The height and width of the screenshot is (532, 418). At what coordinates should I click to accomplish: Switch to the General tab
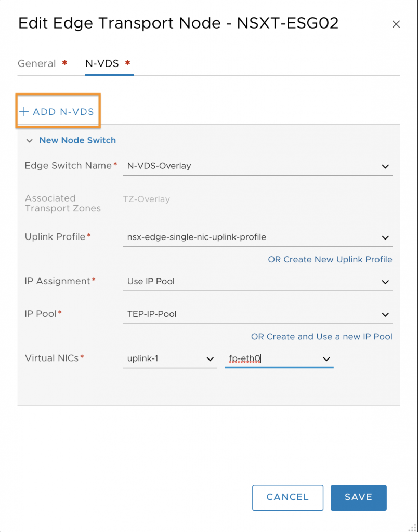(37, 63)
